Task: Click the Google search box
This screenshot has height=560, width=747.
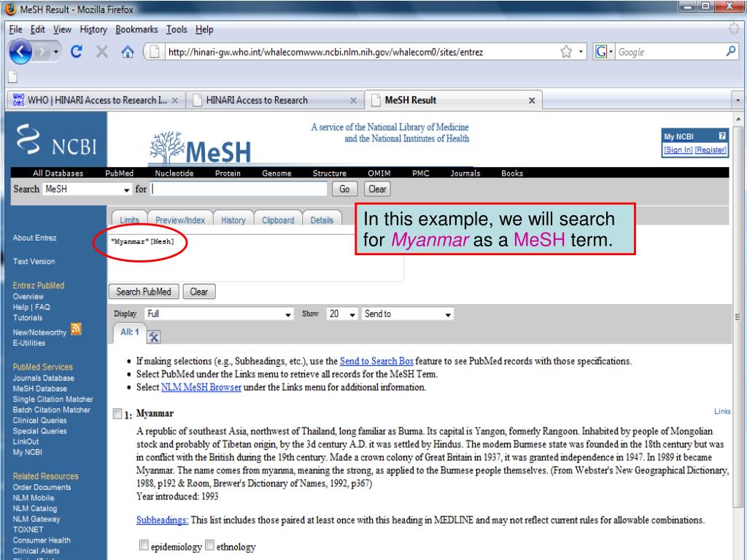Action: click(670, 52)
